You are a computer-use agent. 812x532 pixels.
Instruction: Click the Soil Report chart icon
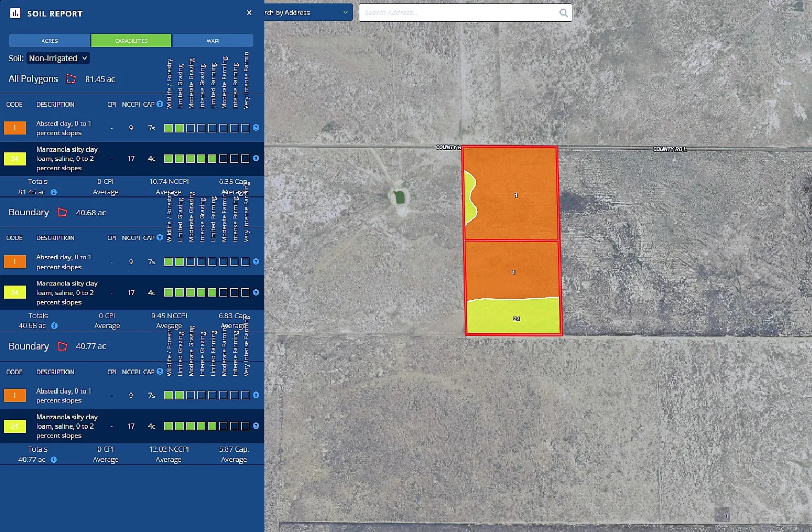coord(15,13)
